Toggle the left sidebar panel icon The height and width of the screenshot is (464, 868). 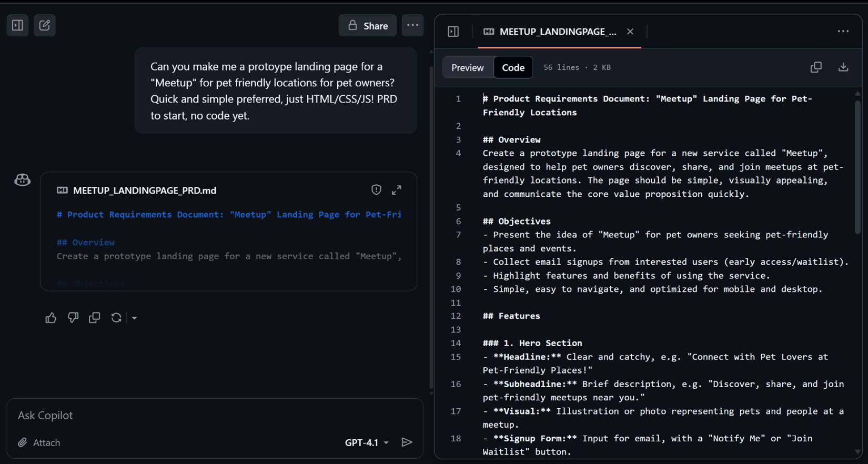pos(17,25)
